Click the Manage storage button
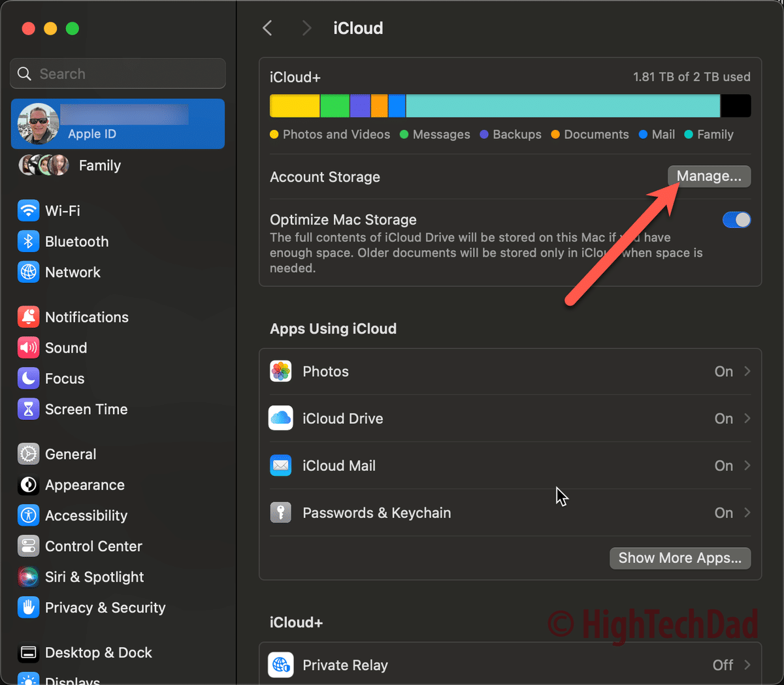 [x=709, y=176]
